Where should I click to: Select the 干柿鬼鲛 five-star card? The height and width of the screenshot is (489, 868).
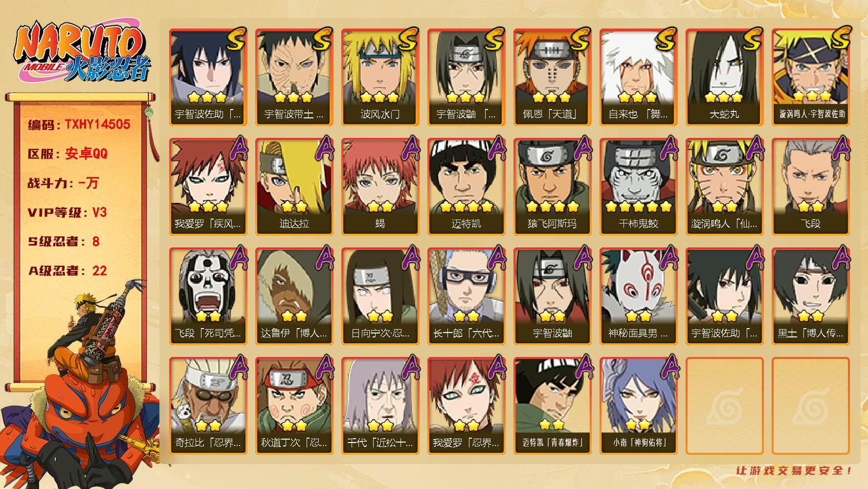(638, 186)
